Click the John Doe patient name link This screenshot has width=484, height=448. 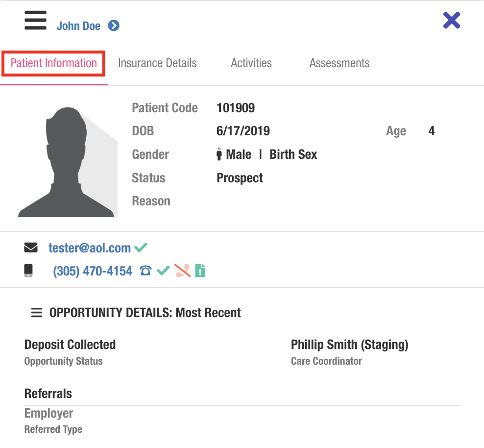(78, 26)
